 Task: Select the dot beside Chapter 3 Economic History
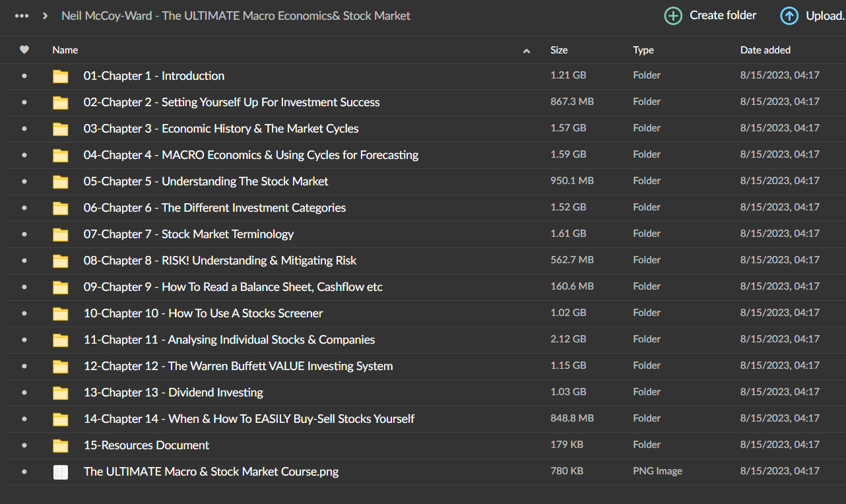[x=24, y=129]
